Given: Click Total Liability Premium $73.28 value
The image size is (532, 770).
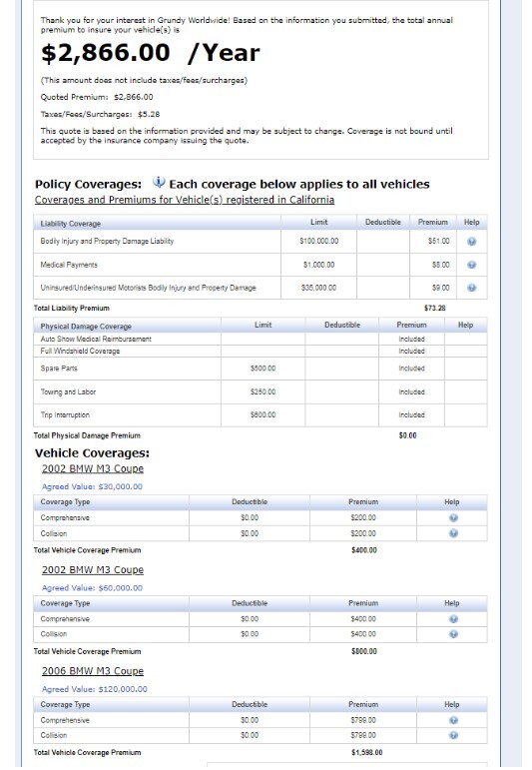Looking at the screenshot, I should click(x=435, y=309).
